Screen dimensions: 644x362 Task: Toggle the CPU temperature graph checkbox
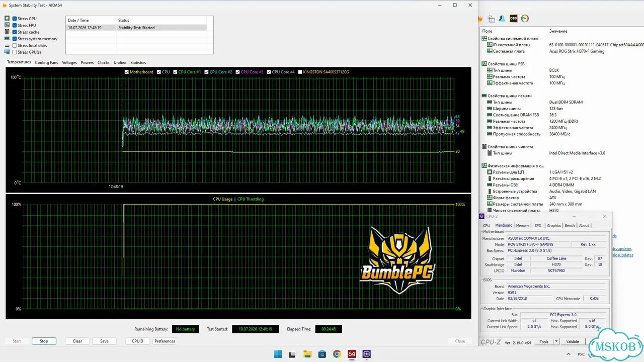coord(159,72)
